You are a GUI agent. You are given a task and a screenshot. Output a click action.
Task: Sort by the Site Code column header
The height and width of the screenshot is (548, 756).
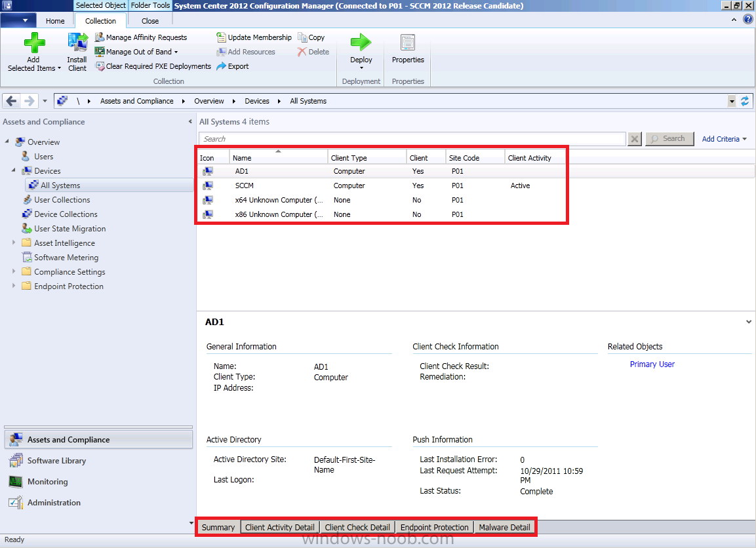point(475,157)
